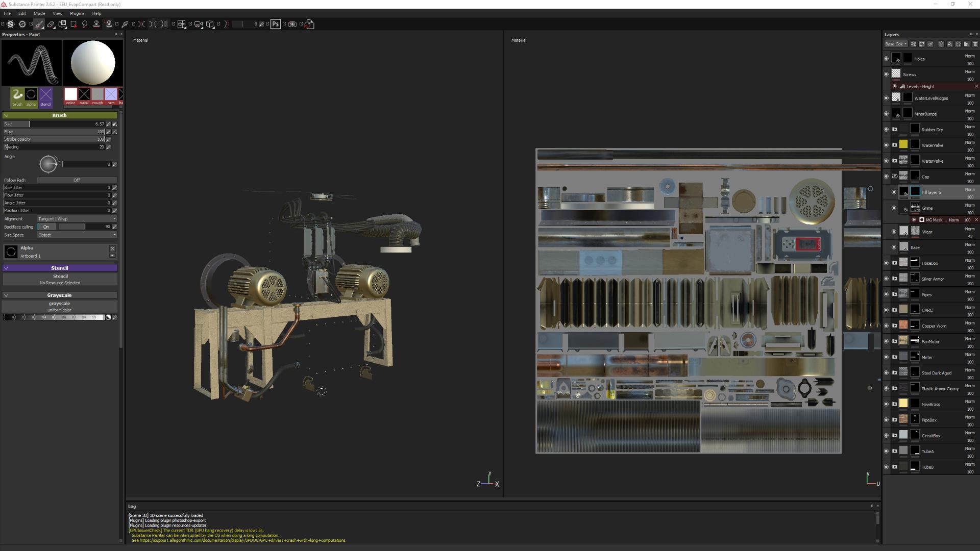Hide the Screws layer

click(887, 74)
